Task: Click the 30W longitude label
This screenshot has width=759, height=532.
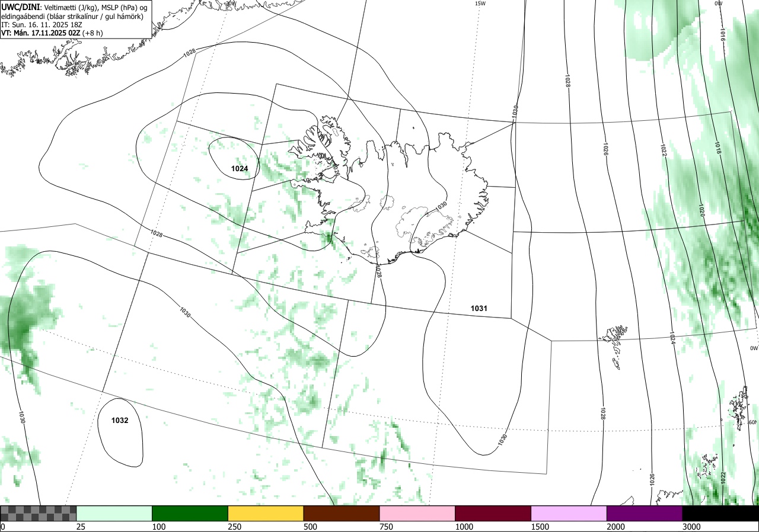Action: coord(230,3)
